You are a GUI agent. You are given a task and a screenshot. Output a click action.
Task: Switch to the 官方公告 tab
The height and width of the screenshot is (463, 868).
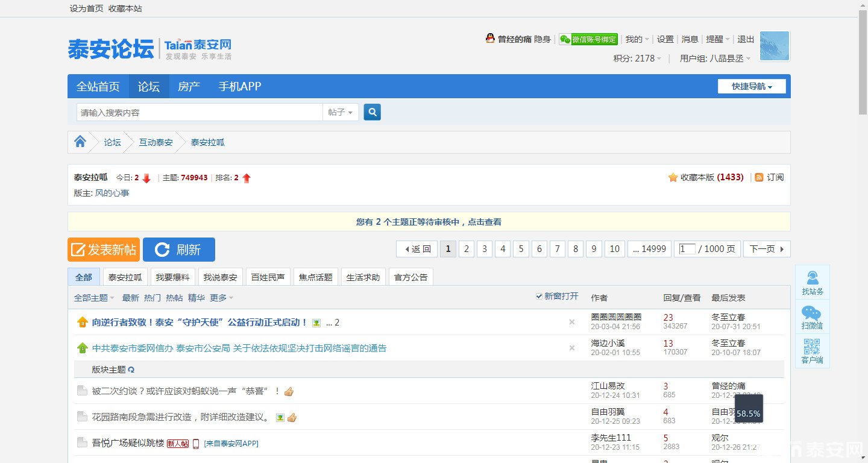click(410, 277)
